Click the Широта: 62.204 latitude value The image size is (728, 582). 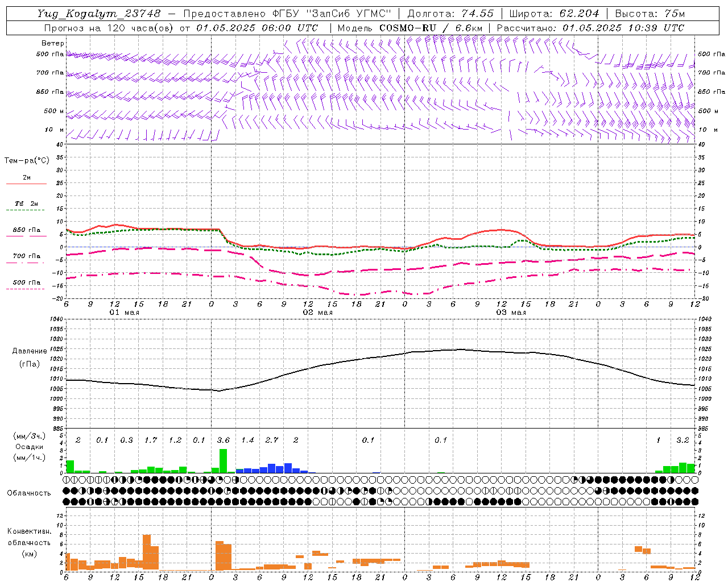(554, 14)
